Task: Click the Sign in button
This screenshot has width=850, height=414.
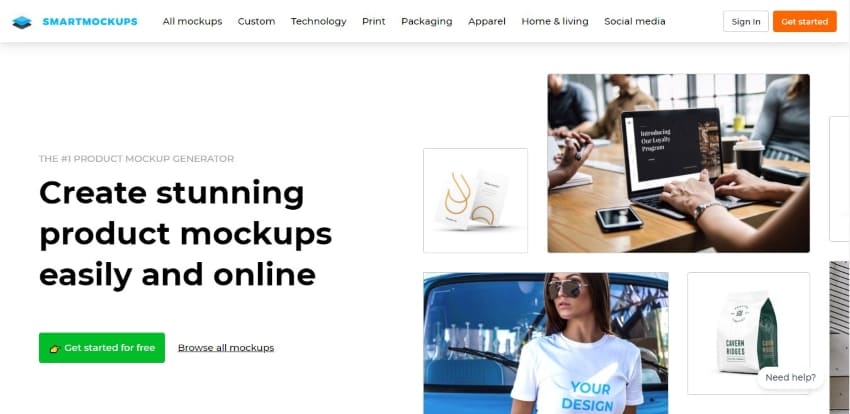Action: 746,22
